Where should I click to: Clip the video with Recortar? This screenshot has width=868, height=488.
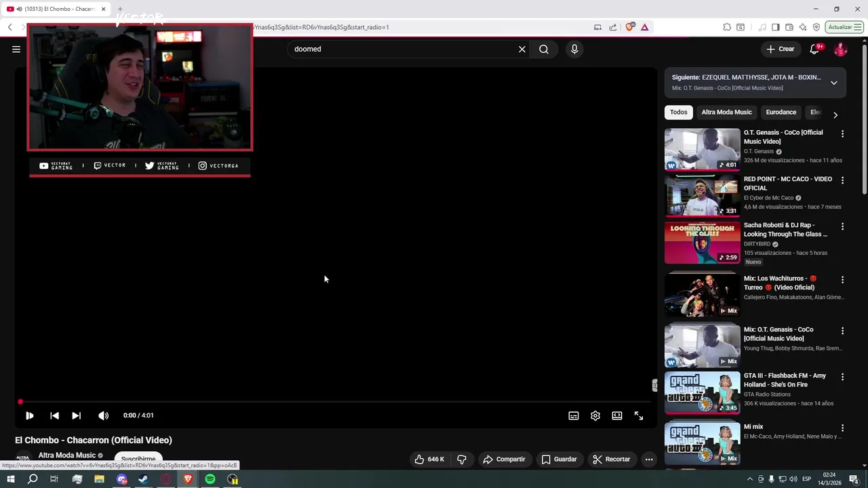point(612,459)
